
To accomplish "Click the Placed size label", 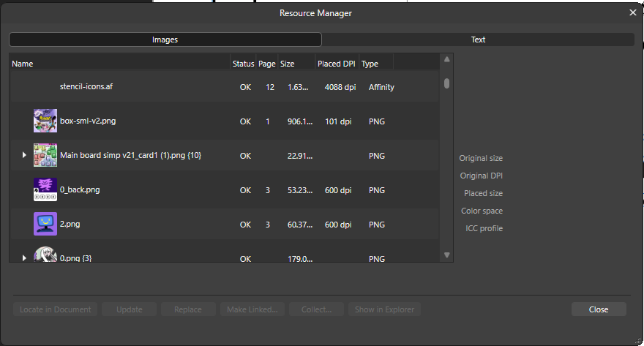I will pyautogui.click(x=484, y=193).
